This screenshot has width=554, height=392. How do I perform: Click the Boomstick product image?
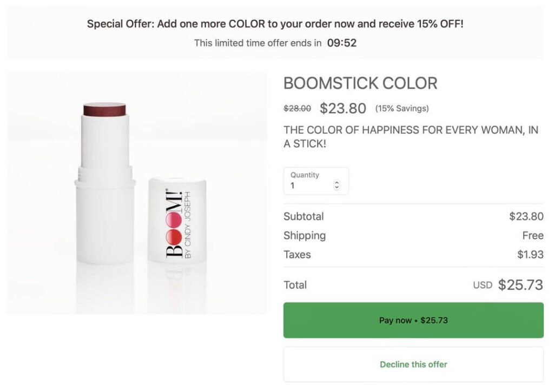(137, 192)
